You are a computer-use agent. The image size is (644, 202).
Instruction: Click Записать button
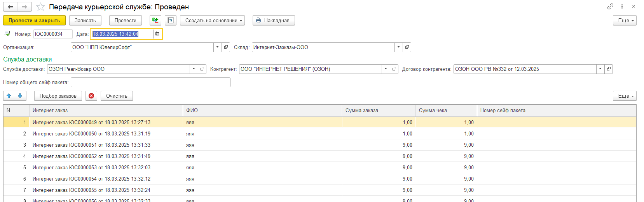[85, 20]
